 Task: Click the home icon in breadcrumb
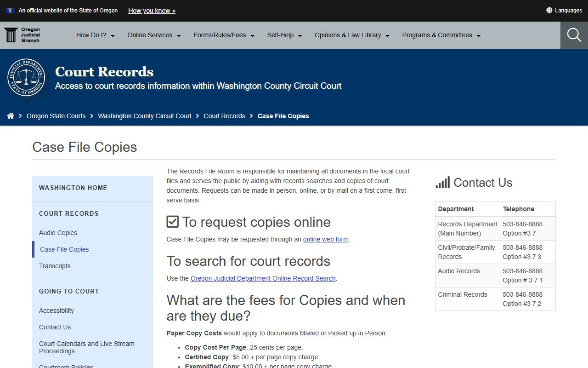[x=11, y=116]
